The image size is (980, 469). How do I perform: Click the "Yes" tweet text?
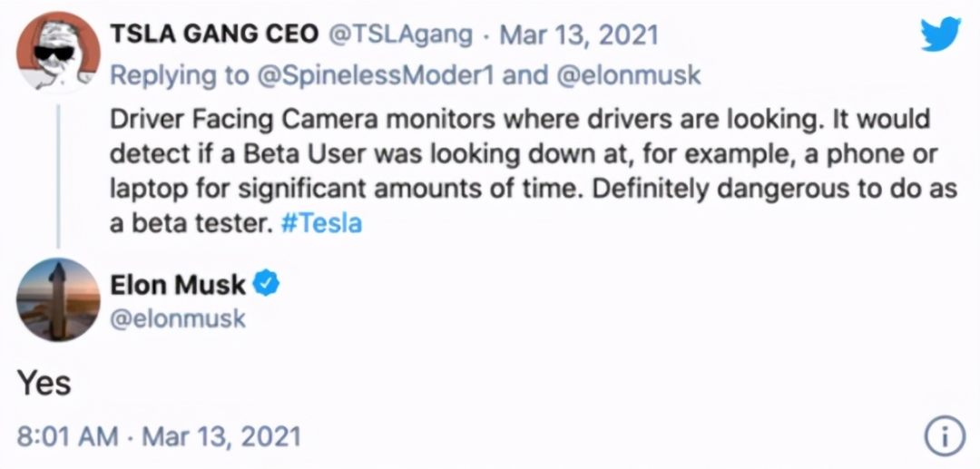[44, 383]
